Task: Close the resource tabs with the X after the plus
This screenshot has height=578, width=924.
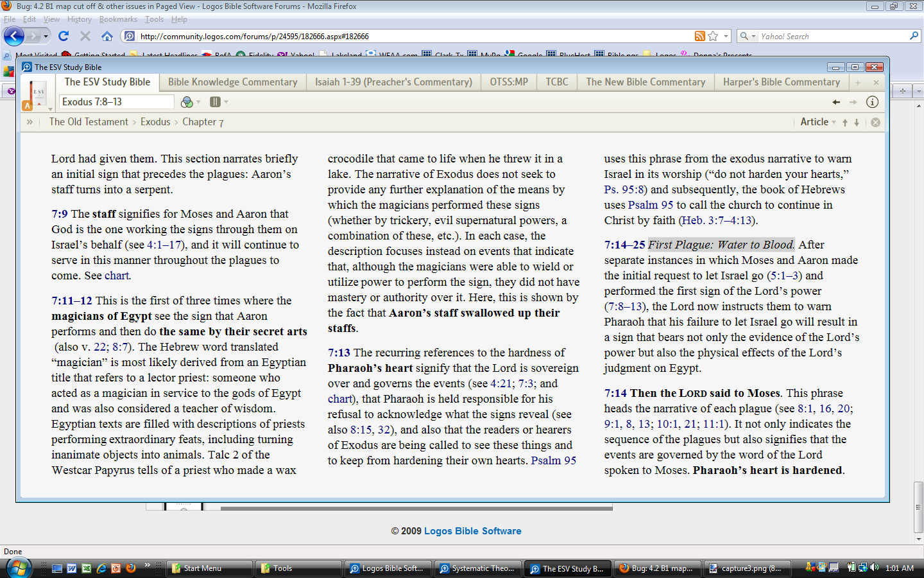Action: (x=876, y=82)
